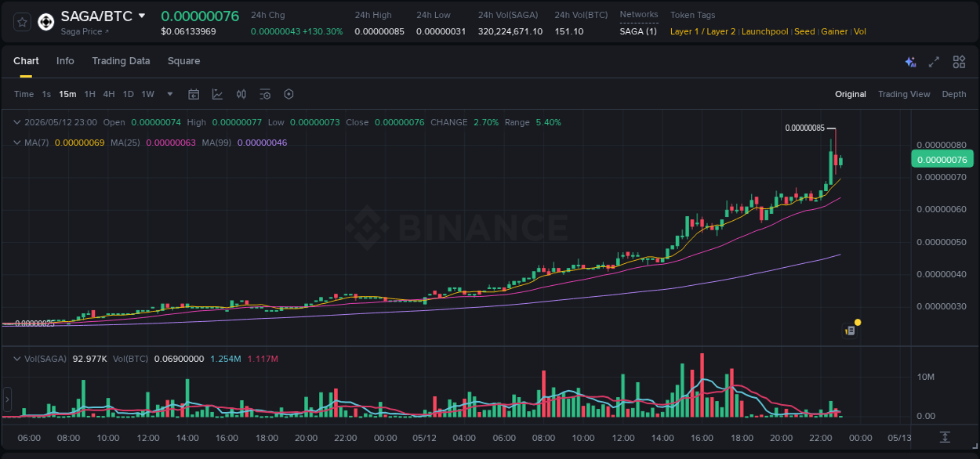Switch to Trading View chart mode

pyautogui.click(x=904, y=94)
